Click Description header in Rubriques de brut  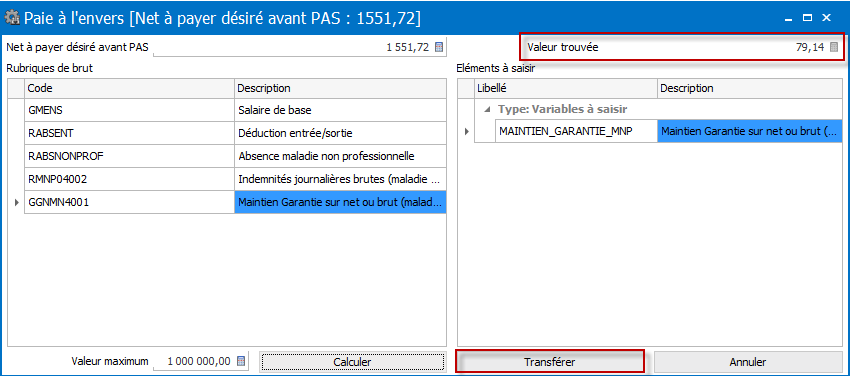coord(340,88)
